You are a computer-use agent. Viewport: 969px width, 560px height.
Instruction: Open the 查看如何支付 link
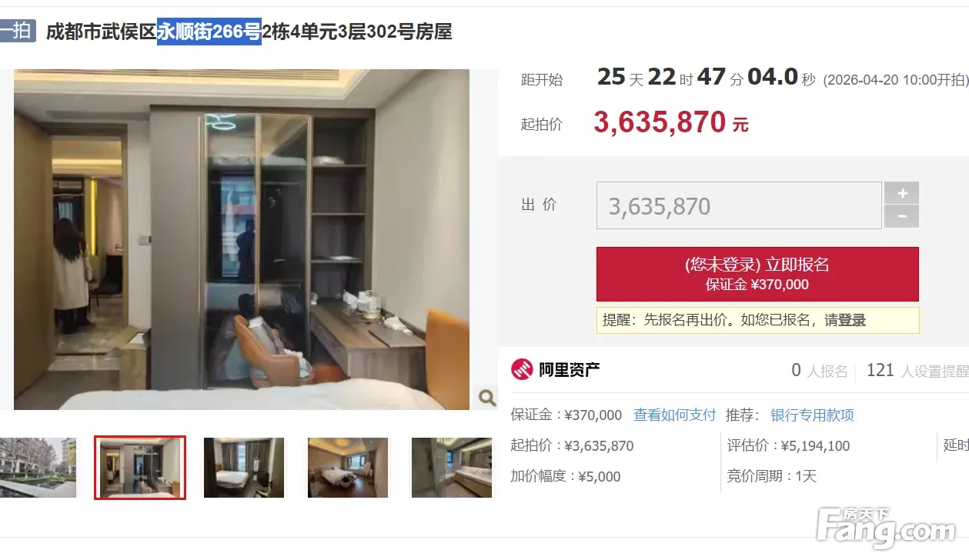[x=675, y=415]
